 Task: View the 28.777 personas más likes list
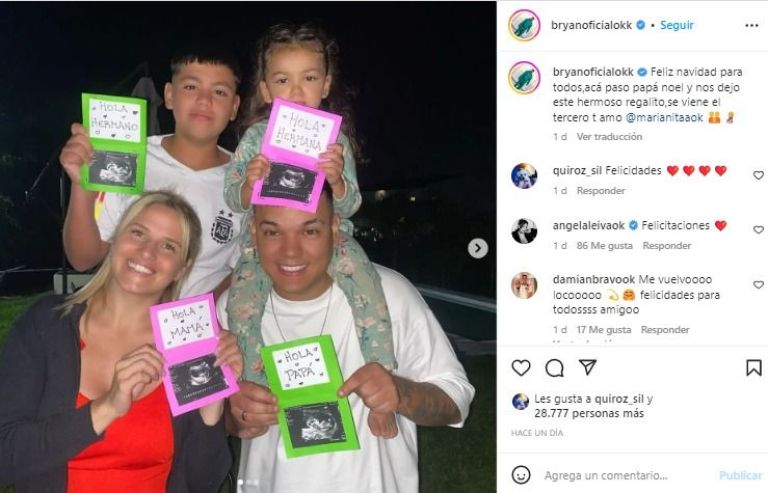point(589,414)
